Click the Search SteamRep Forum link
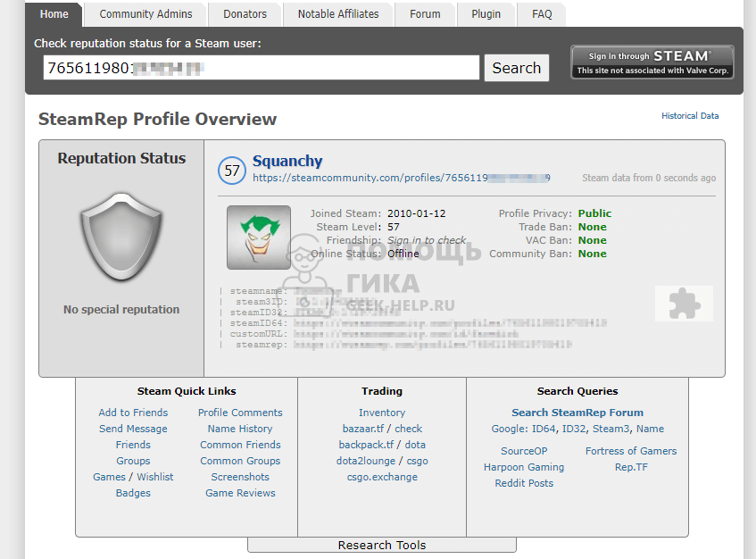756x559 pixels. (x=577, y=413)
